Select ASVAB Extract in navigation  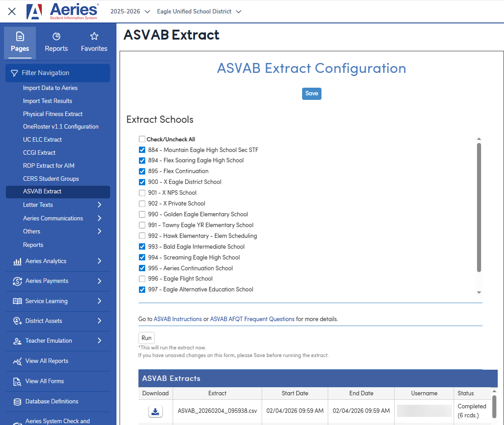[58, 192]
